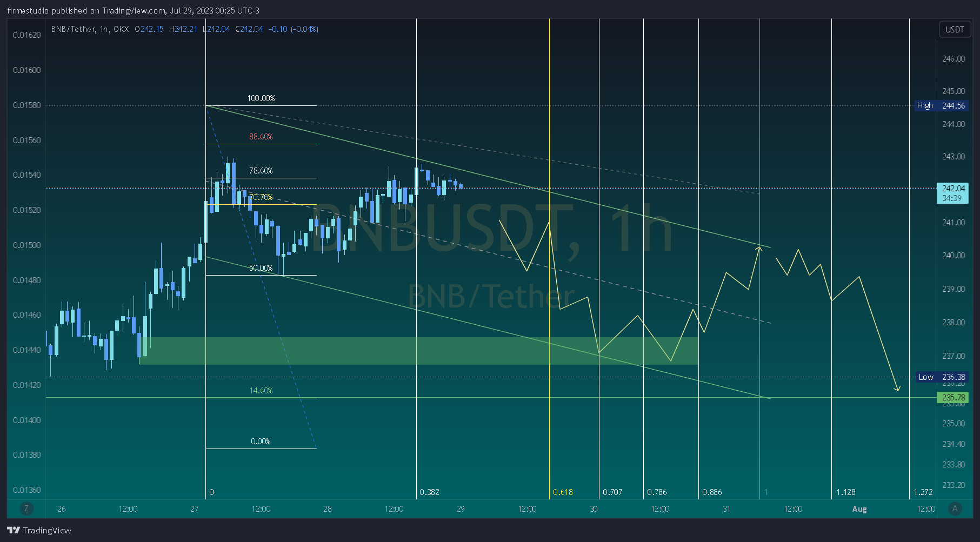Click the date 26 on the time axis
The image size is (980, 542).
62,509
